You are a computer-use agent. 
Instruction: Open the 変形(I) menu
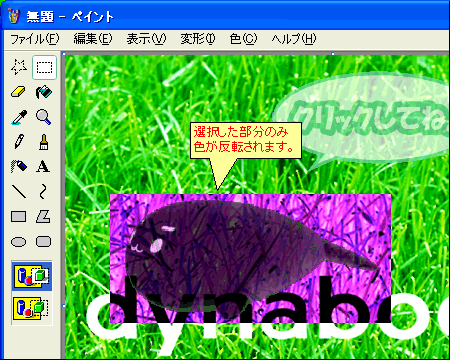(198, 39)
